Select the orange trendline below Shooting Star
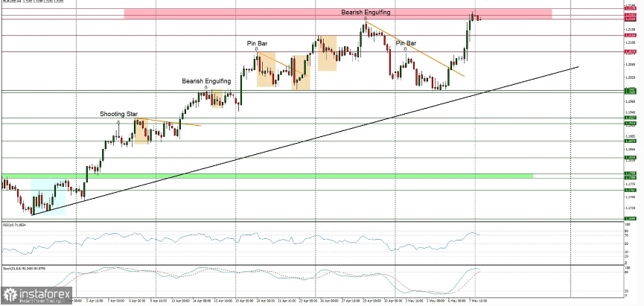 click(x=168, y=122)
